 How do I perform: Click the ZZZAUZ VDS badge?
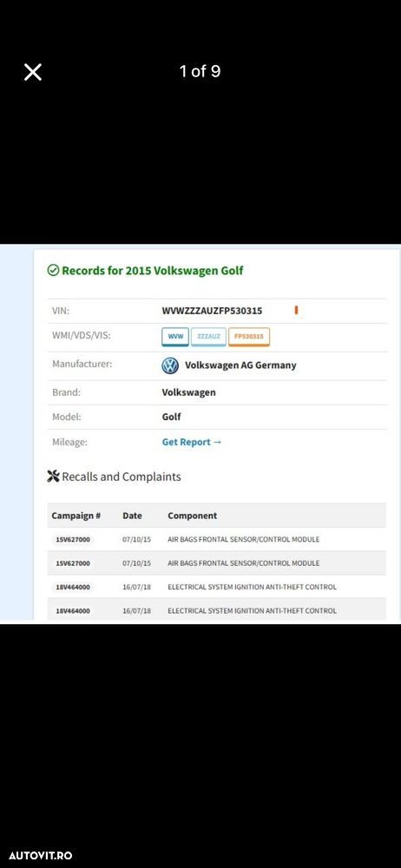(x=209, y=337)
